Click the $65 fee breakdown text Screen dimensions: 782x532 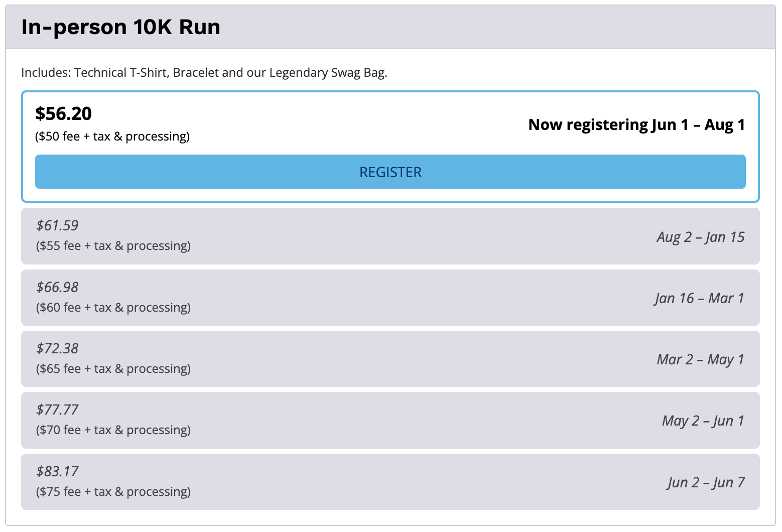tap(113, 369)
